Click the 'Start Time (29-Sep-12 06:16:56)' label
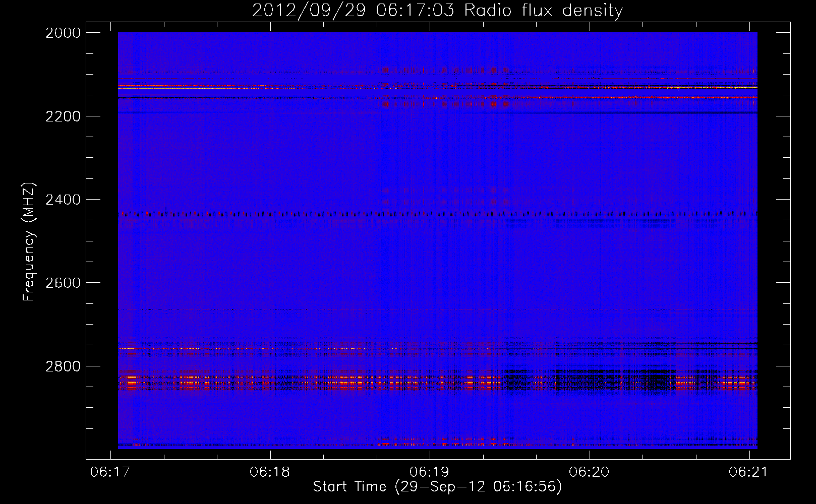The image size is (816, 504). (437, 487)
